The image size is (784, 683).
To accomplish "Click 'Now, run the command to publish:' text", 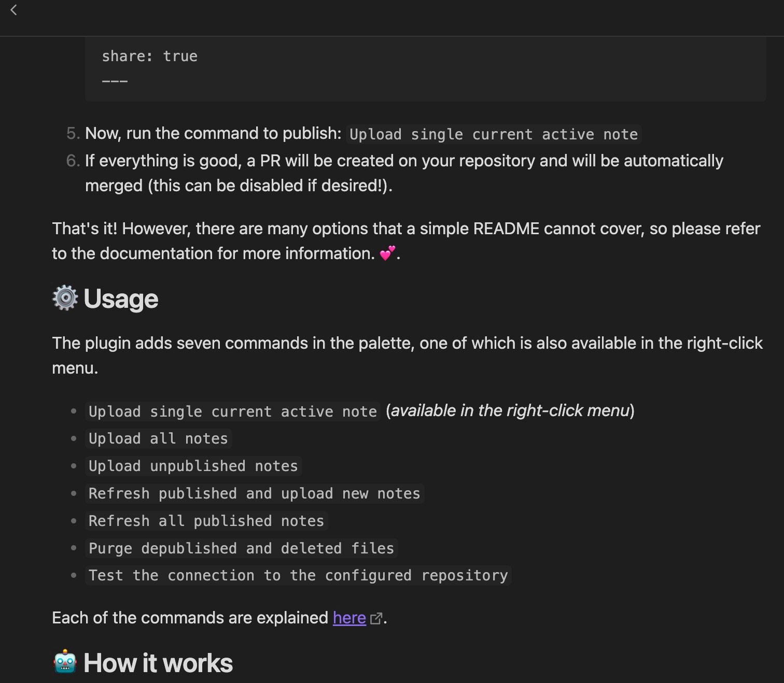I will coord(213,133).
